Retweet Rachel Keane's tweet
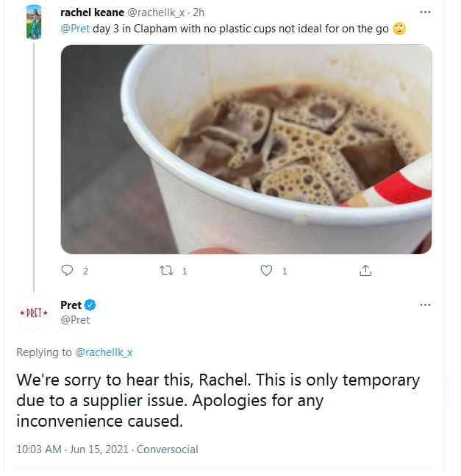The image size is (461, 476). click(x=165, y=271)
